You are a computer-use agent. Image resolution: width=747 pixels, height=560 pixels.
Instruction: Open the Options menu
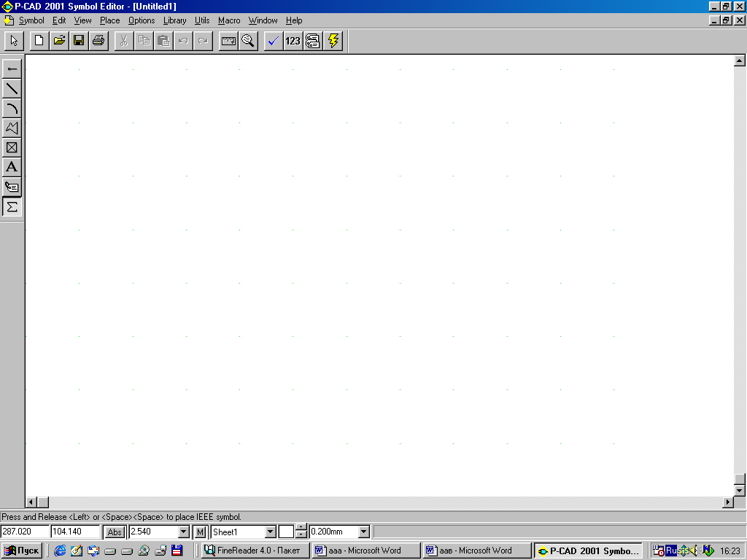point(142,20)
